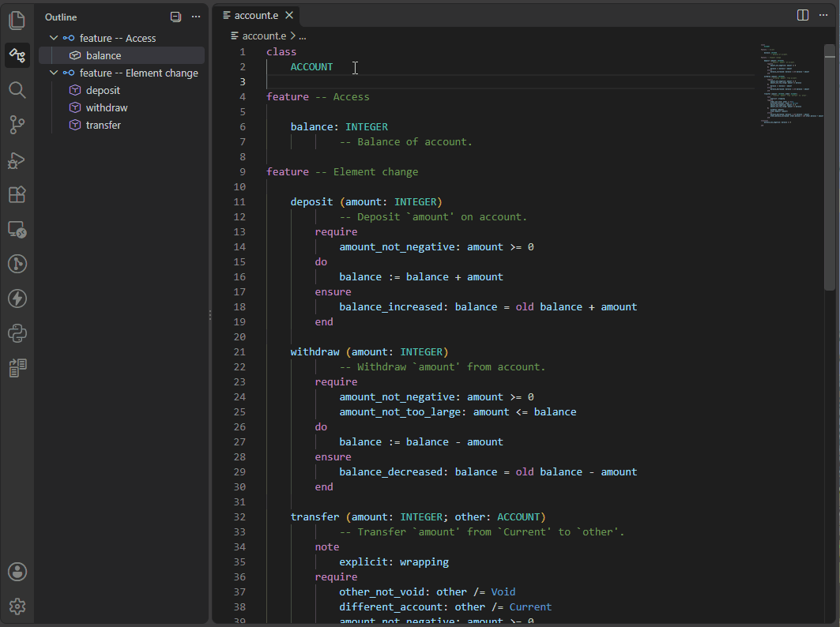Screen dimensions: 840x627
Task: Split the editor to the right
Action: (x=803, y=15)
